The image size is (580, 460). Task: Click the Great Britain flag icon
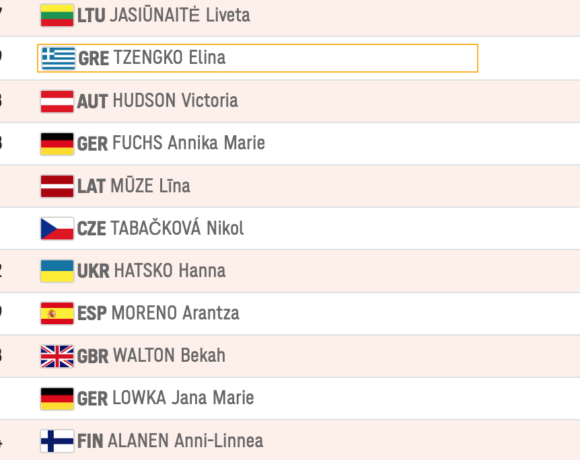57,356
